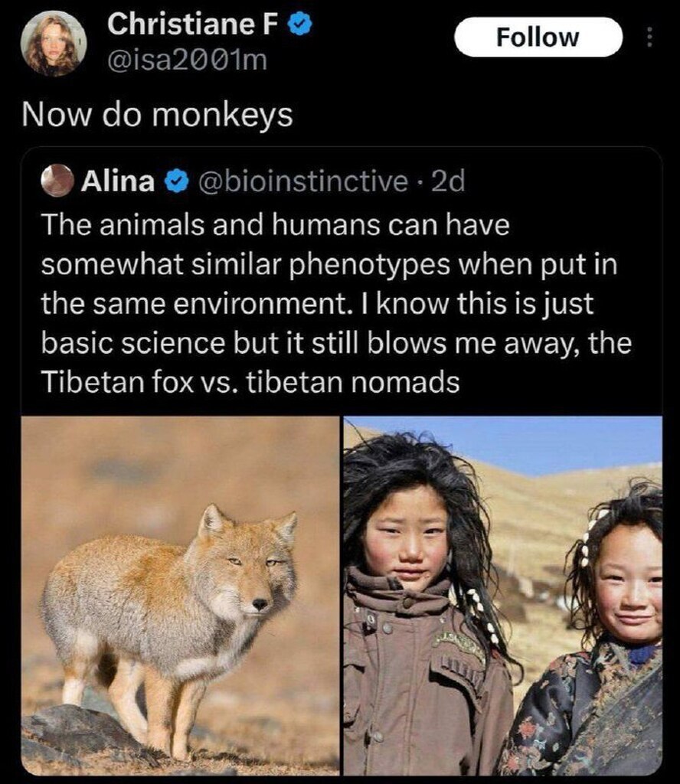Open the Christiane F display name
The height and width of the screenshot is (784, 680).
(192, 24)
